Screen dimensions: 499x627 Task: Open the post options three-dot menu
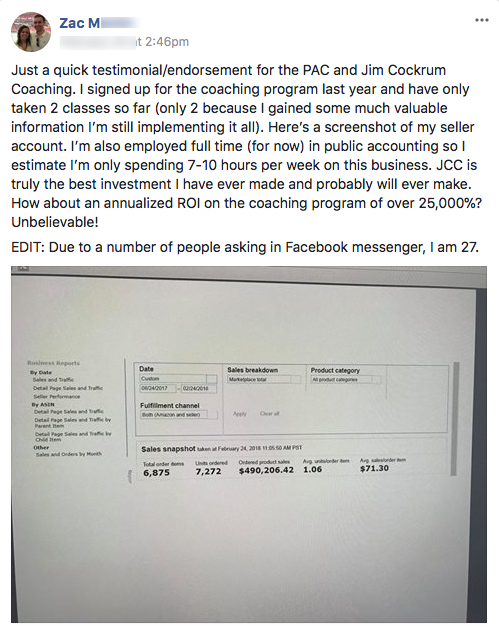[481, 20]
